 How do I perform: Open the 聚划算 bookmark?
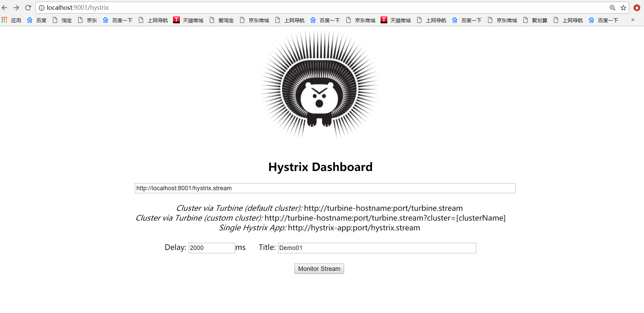pos(535,20)
